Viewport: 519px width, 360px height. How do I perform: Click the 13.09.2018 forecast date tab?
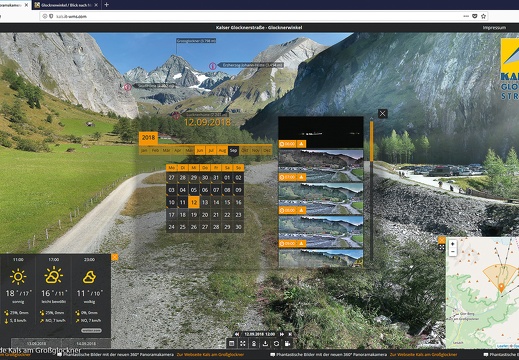pyautogui.click(x=36, y=343)
